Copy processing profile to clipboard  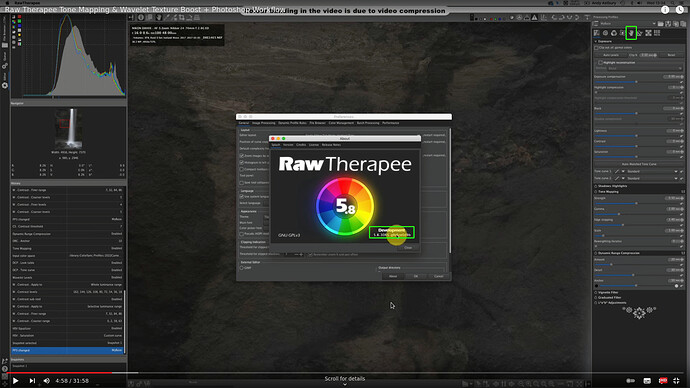675,24
